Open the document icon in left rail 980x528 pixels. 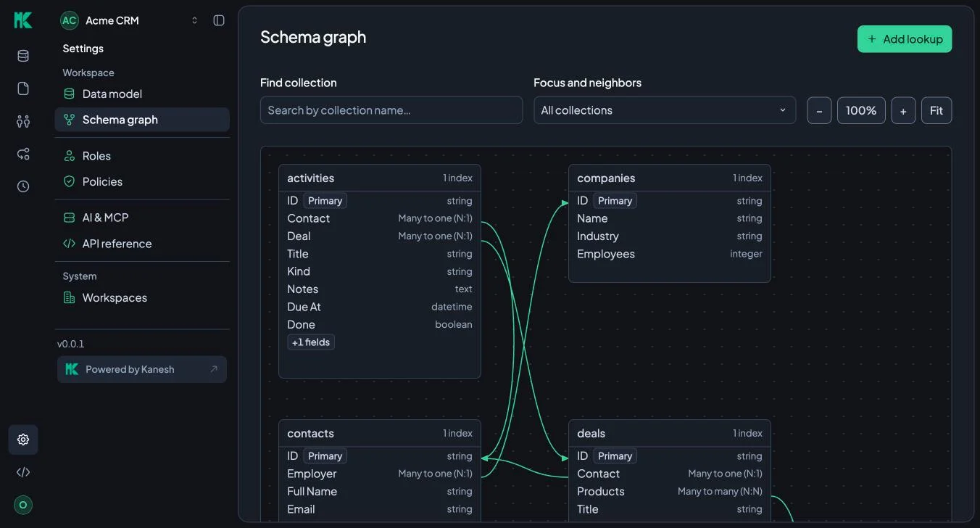pyautogui.click(x=23, y=88)
